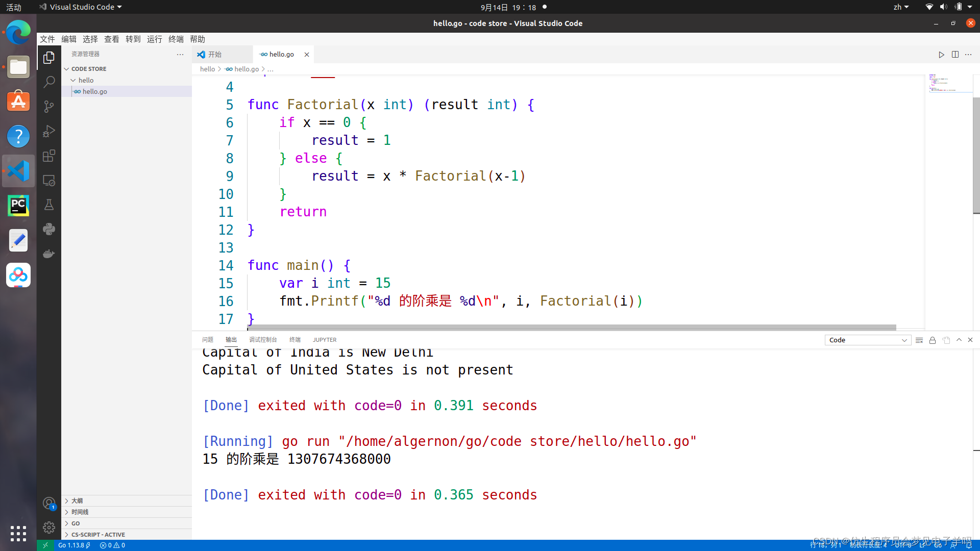Viewport: 980px width, 551px height.
Task: Open the Extensions view icon
Action: pos(49,156)
